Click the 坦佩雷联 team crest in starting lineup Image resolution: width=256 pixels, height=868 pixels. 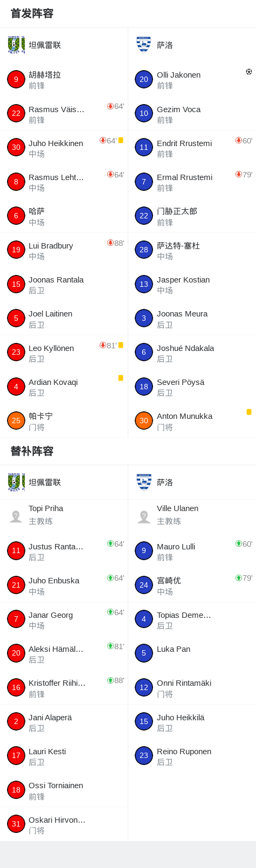click(16, 45)
